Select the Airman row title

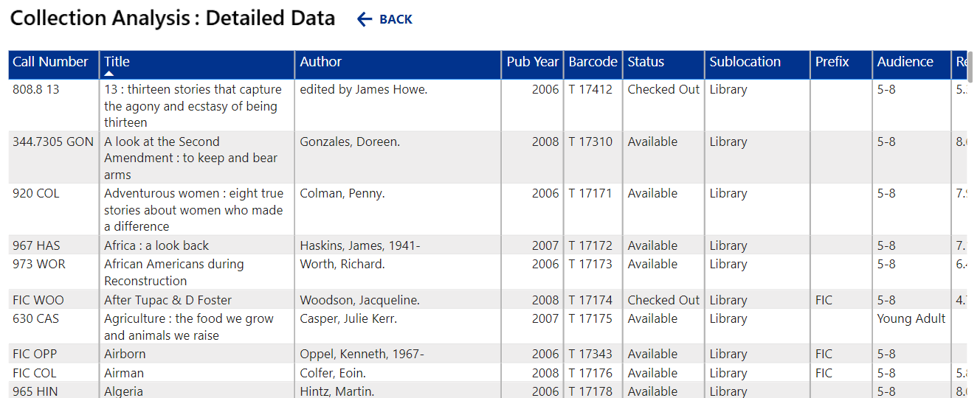click(124, 373)
